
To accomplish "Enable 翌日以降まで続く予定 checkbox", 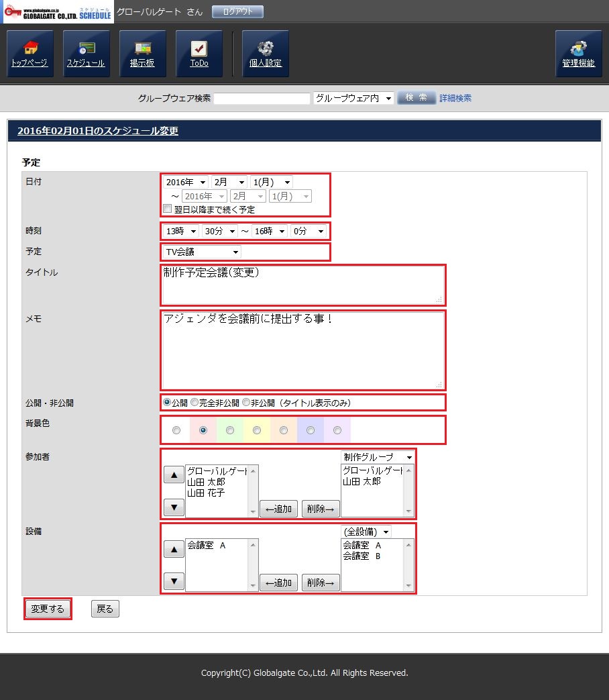I will coord(168,209).
